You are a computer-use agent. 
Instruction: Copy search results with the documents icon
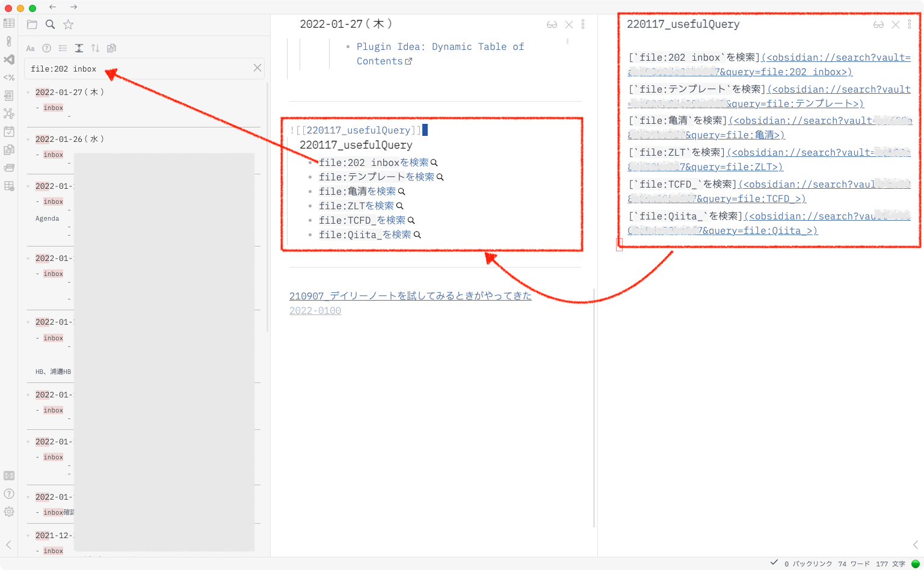point(111,48)
